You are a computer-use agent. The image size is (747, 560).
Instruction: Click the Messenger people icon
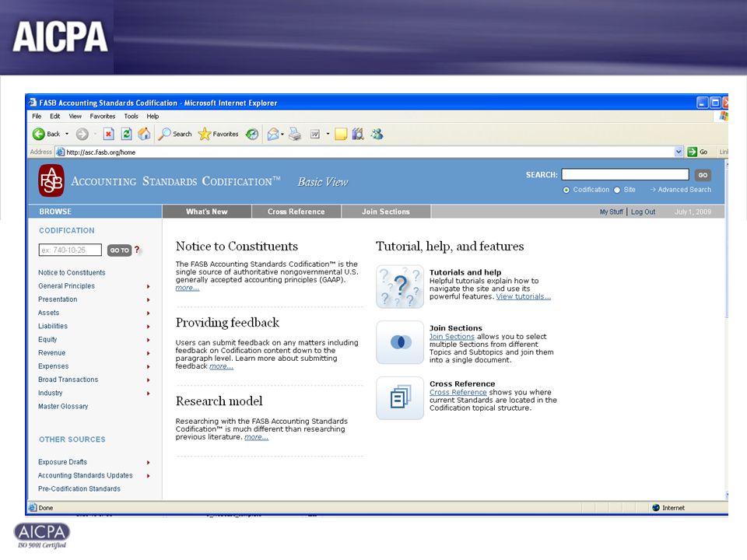pos(377,135)
